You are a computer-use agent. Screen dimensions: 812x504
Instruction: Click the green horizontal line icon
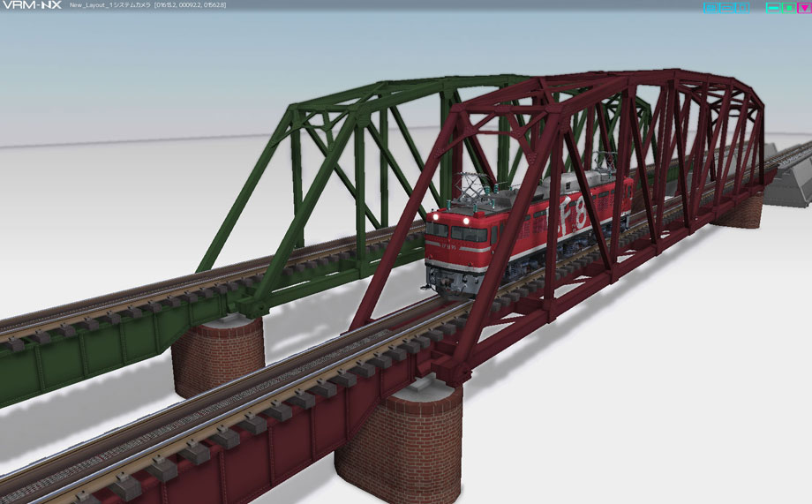tap(774, 8)
